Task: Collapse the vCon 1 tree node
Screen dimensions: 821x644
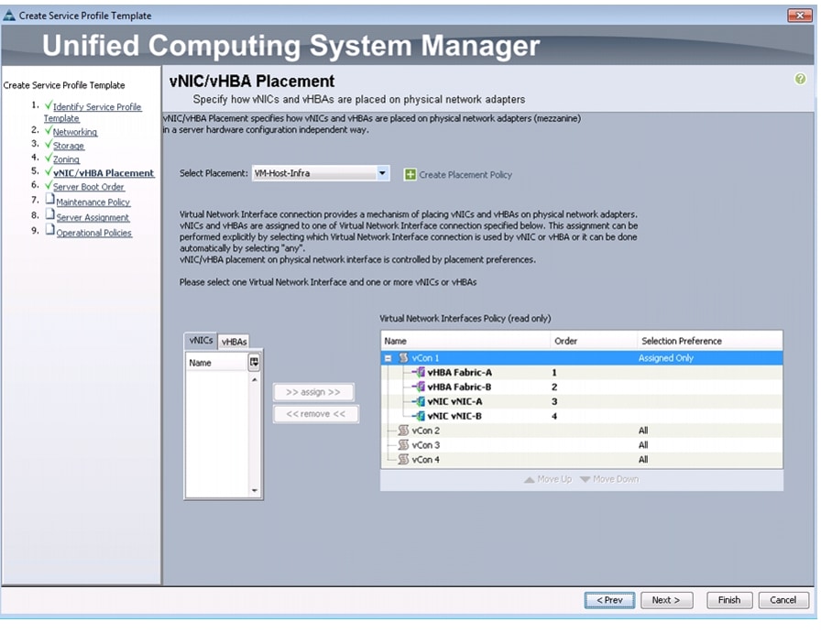Action: pyautogui.click(x=388, y=359)
